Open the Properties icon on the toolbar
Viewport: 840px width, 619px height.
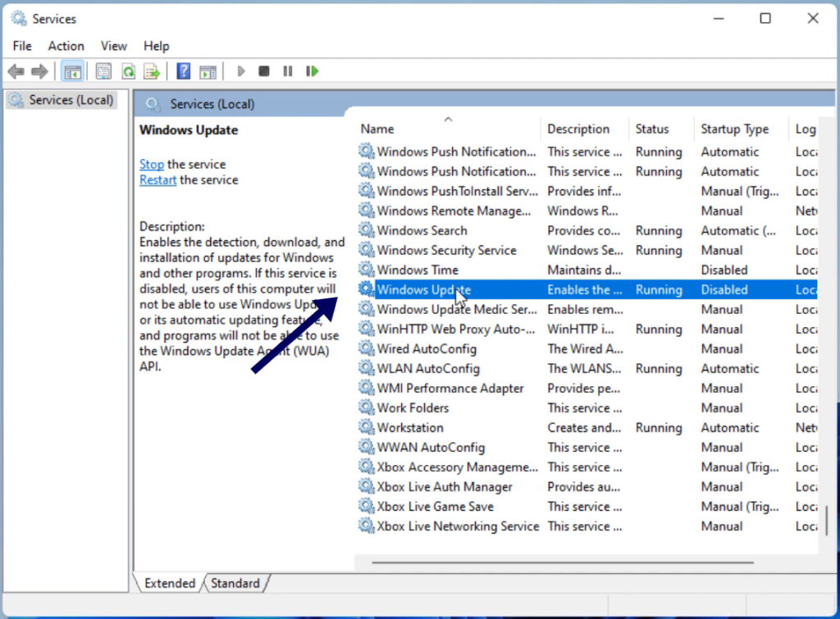103,71
